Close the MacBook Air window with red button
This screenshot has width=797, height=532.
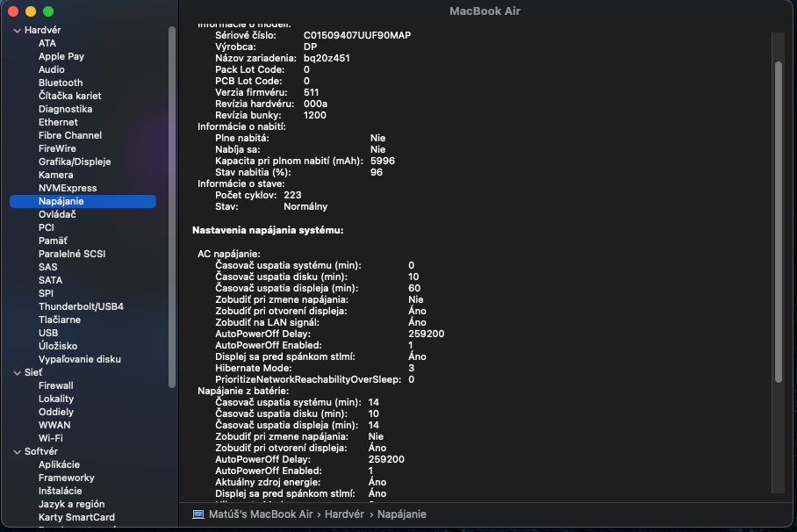tap(13, 11)
